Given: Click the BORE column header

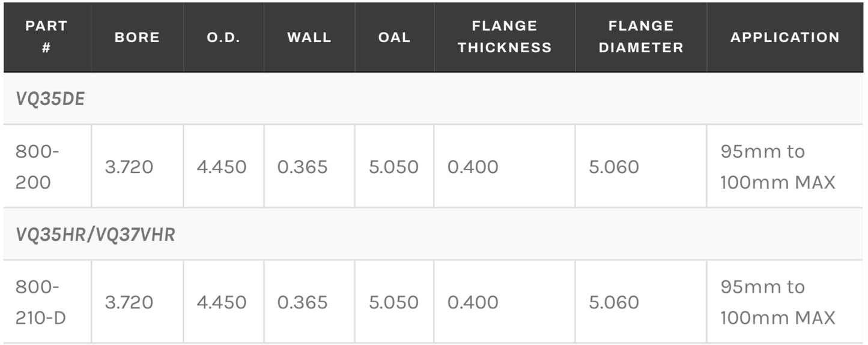Looking at the screenshot, I should 137,37.
